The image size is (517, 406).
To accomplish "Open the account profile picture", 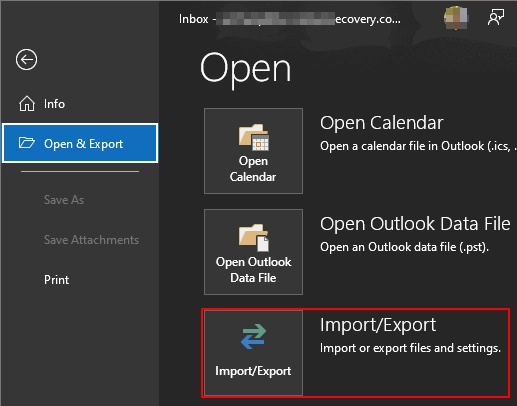I will [x=456, y=18].
